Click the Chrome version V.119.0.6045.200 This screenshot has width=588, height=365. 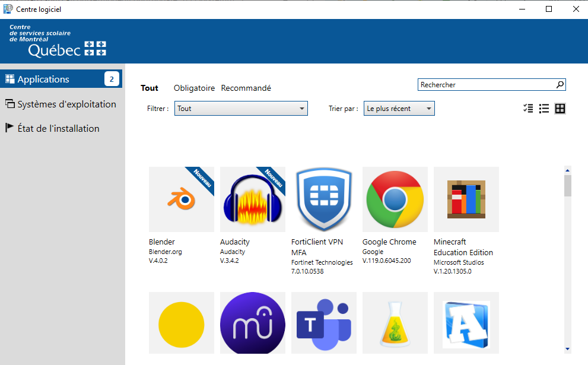(387, 261)
